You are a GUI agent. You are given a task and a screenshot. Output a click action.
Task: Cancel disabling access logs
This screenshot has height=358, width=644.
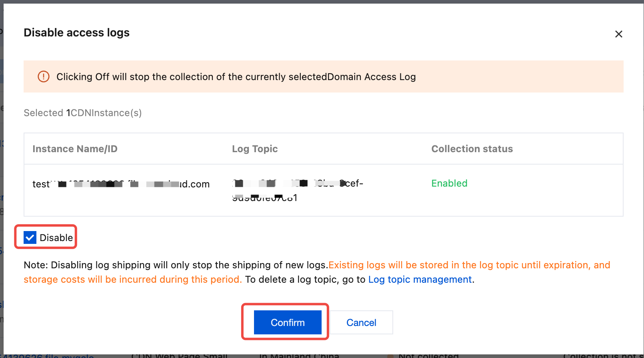coord(361,322)
